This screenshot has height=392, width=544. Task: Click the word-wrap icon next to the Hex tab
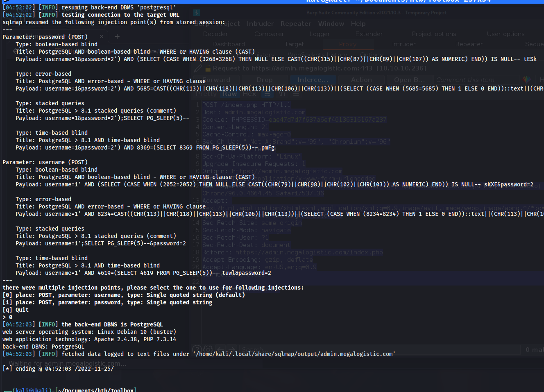(x=267, y=94)
